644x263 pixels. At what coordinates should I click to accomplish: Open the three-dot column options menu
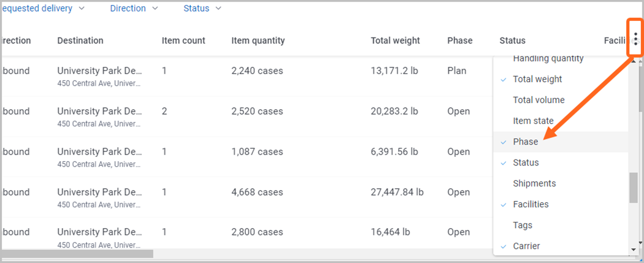pos(635,38)
